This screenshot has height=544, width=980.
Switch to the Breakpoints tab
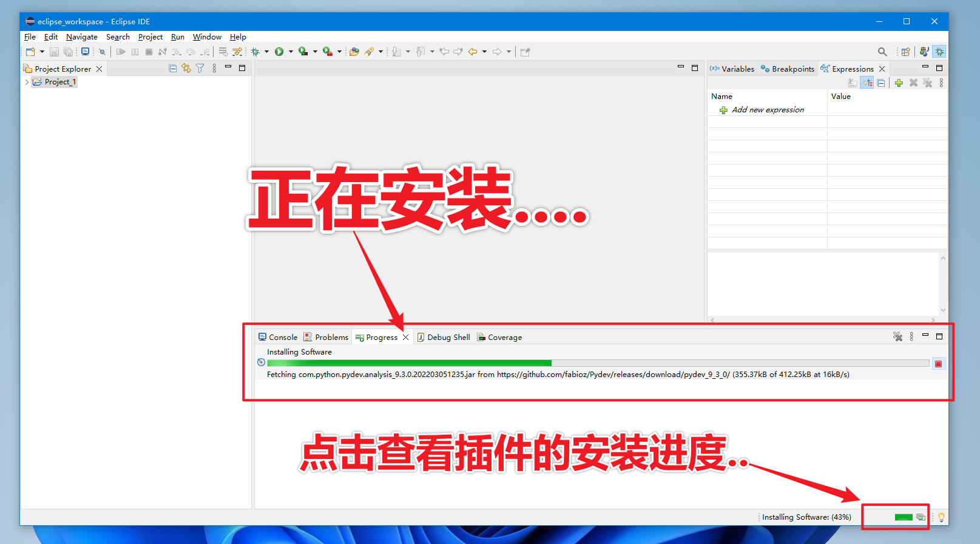788,69
